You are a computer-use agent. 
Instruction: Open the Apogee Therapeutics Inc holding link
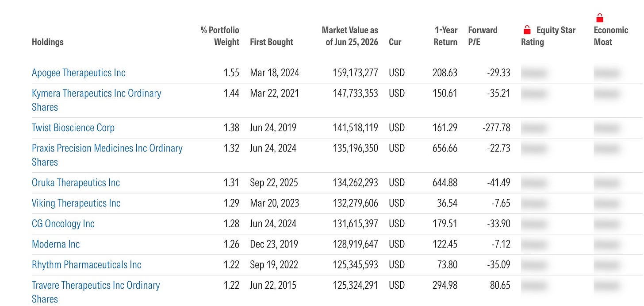pyautogui.click(x=79, y=73)
